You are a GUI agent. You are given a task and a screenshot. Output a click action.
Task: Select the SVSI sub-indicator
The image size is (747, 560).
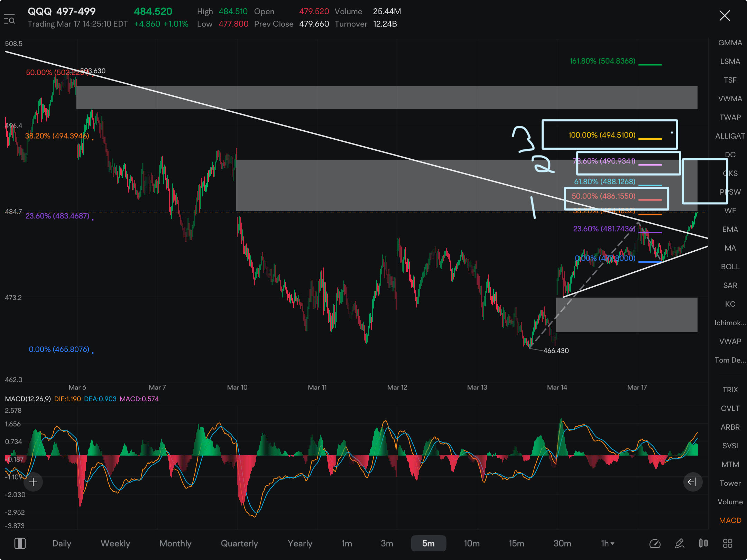click(730, 446)
